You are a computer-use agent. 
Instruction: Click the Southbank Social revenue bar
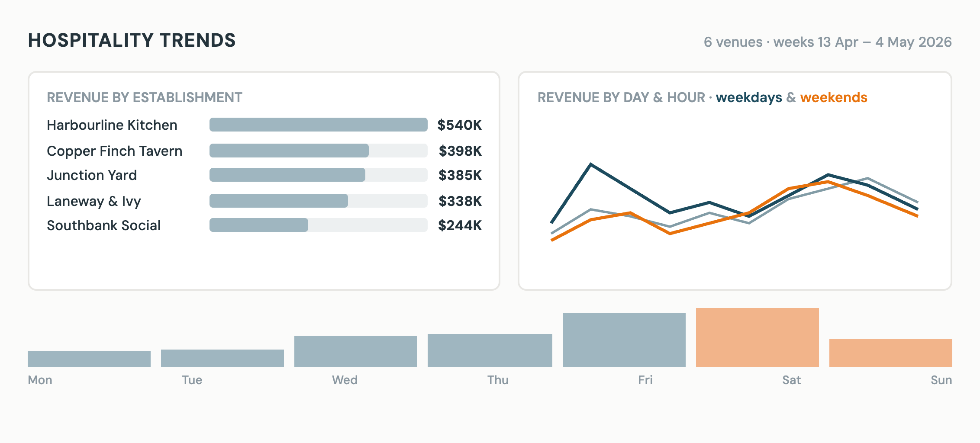tap(259, 225)
